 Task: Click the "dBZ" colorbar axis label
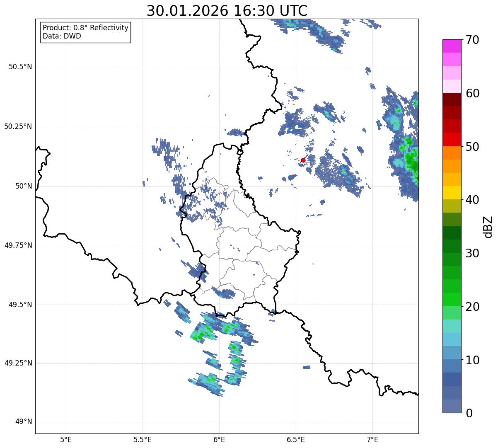[488, 227]
